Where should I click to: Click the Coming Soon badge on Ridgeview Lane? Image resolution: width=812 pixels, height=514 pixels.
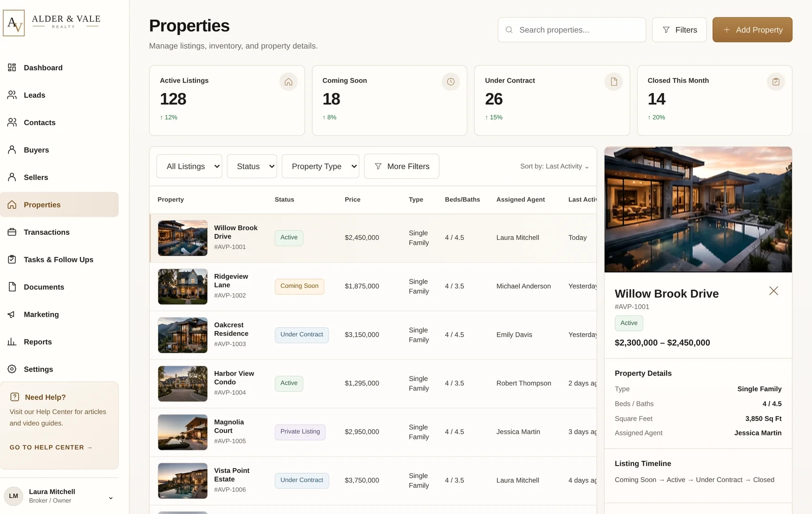(x=299, y=286)
